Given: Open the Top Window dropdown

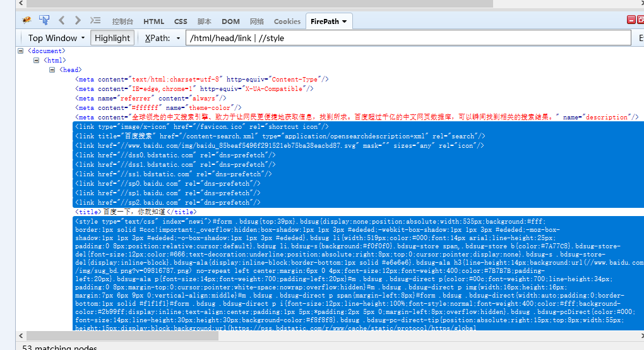Looking at the screenshot, I should coord(56,38).
